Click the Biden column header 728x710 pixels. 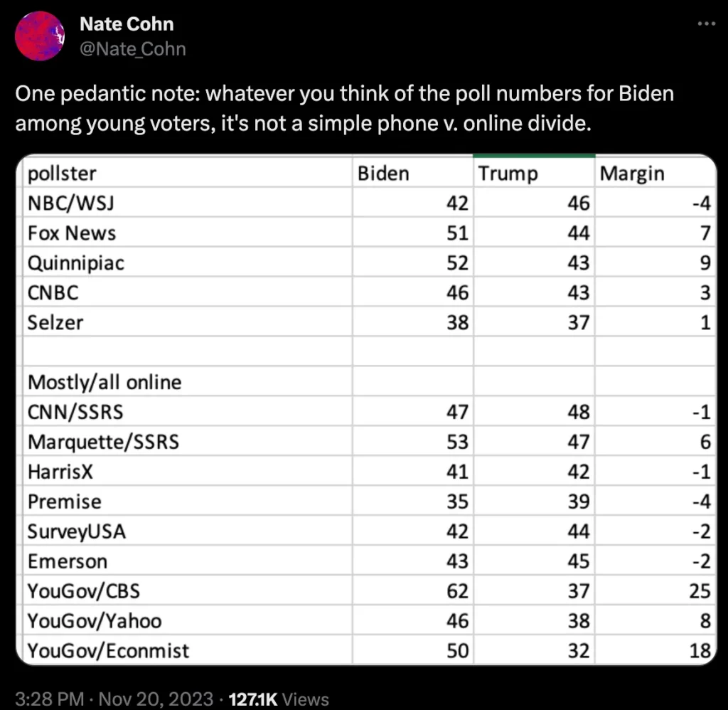coord(383,173)
